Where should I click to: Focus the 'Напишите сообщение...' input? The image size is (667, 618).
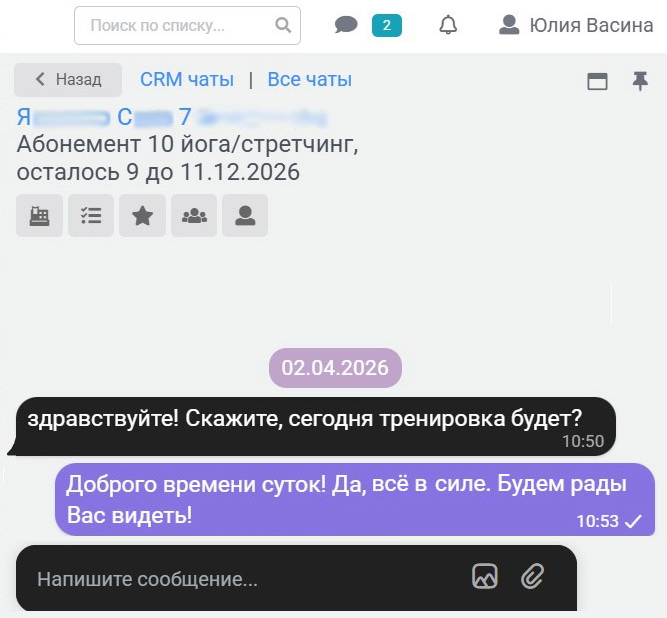pos(296,578)
